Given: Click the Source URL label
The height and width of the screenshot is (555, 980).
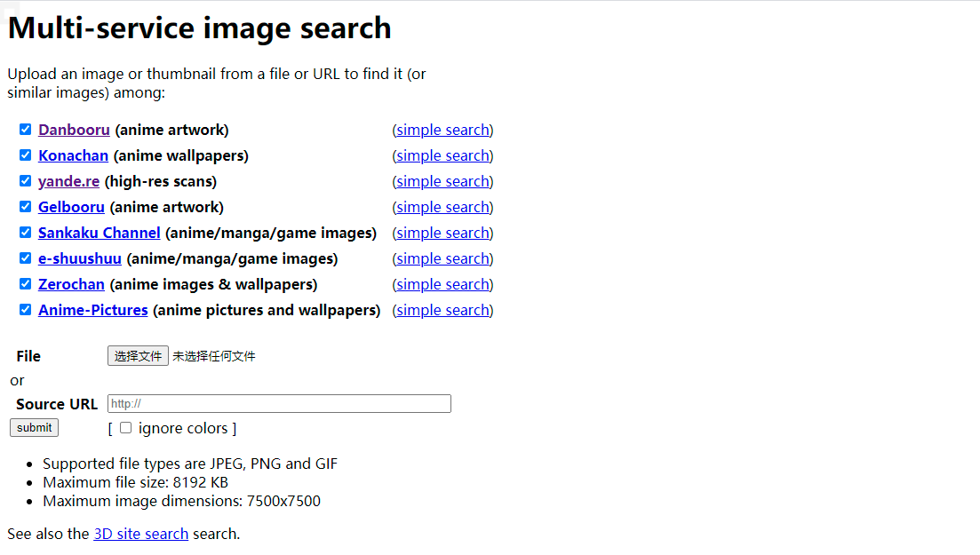Looking at the screenshot, I should [57, 404].
